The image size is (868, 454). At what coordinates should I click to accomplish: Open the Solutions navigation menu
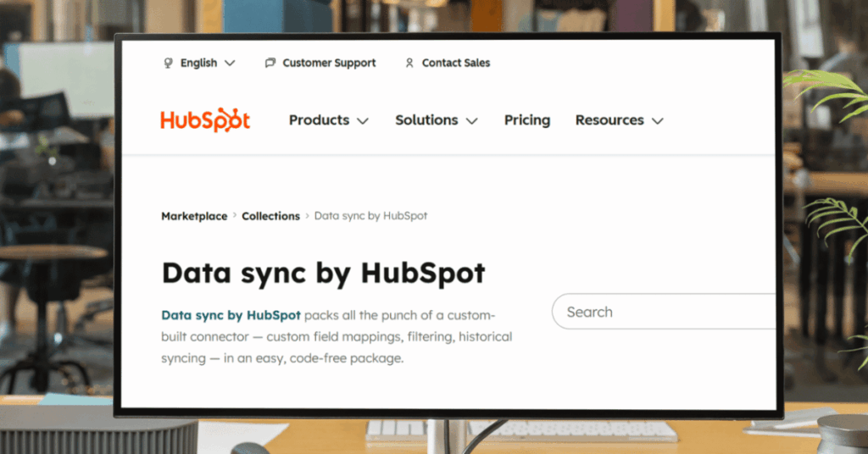tap(437, 120)
